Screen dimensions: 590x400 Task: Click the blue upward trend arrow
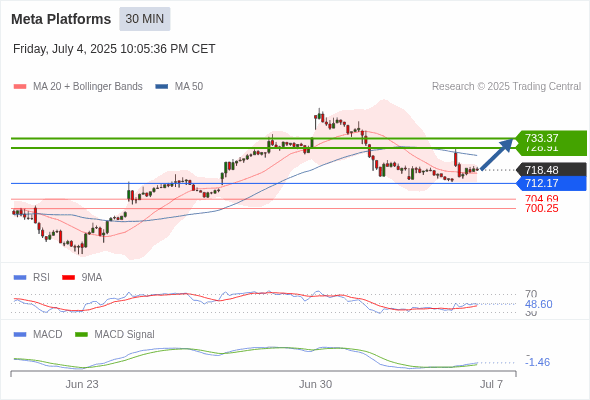point(497,154)
